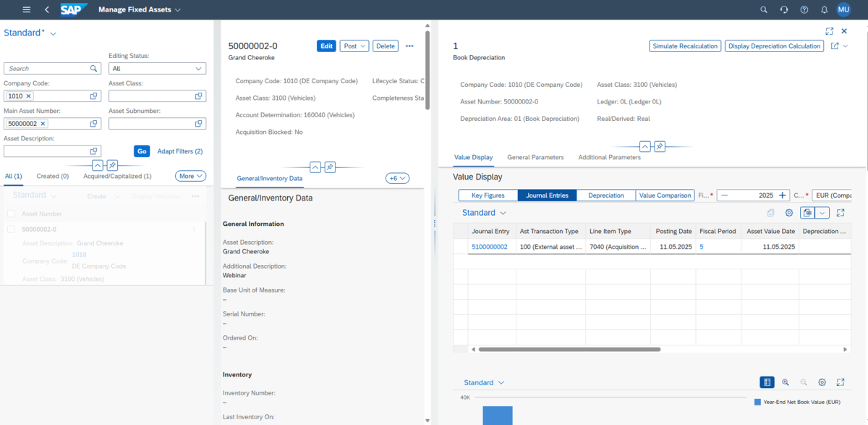
Task: Open journal entries table settings gear
Action: point(789,213)
